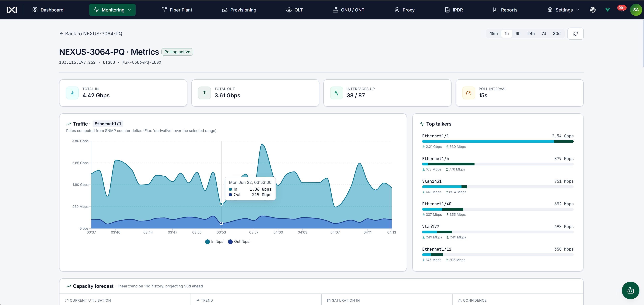Select Ethernet1/4 in Top talkers
This screenshot has height=305, width=644.
point(435,158)
